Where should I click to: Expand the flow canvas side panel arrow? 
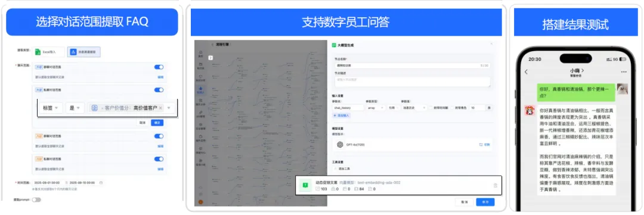tap(210, 58)
